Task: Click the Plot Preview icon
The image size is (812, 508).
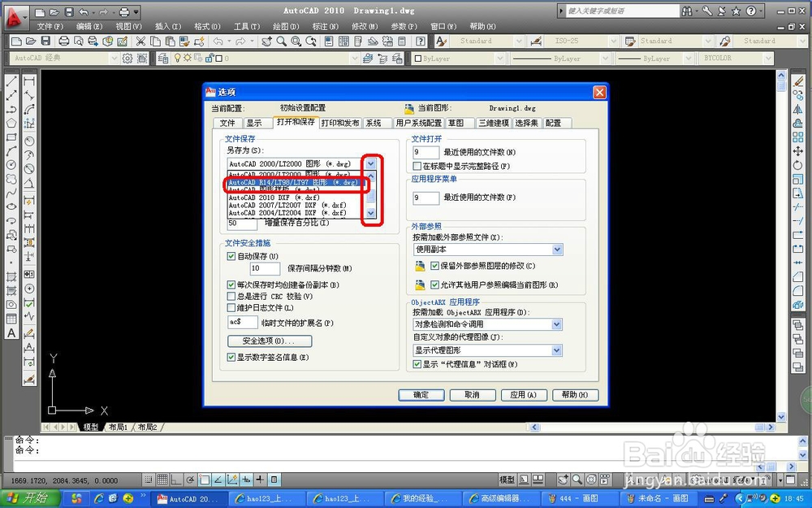Action: point(78,41)
